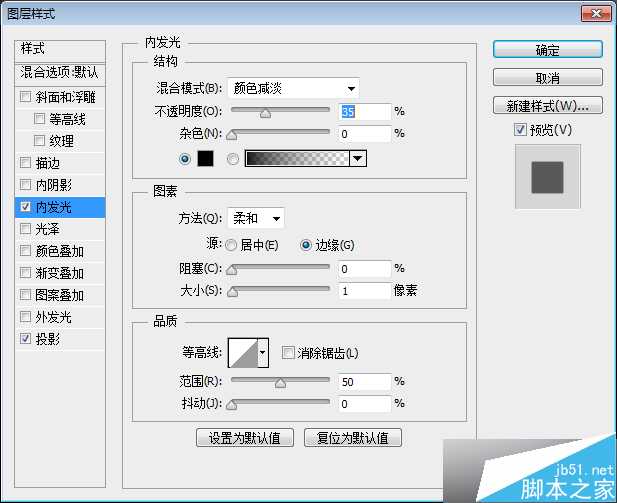Click the 抖动 value field

click(364, 403)
